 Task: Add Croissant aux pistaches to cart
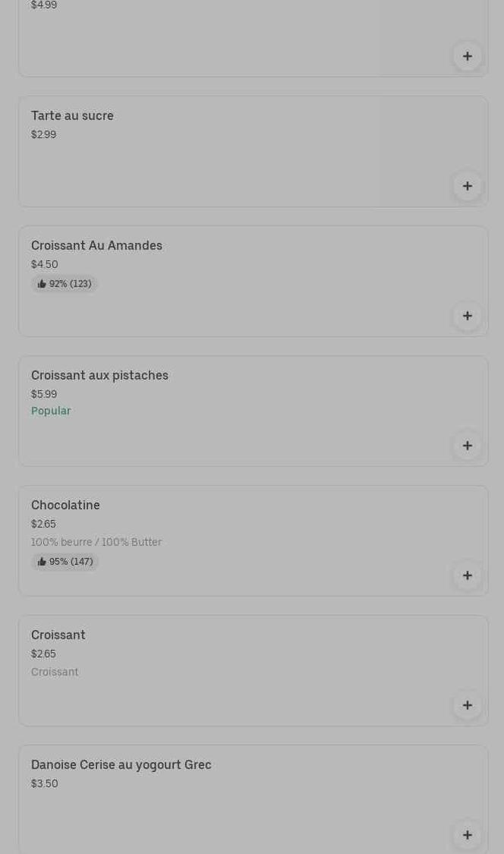tap(467, 446)
